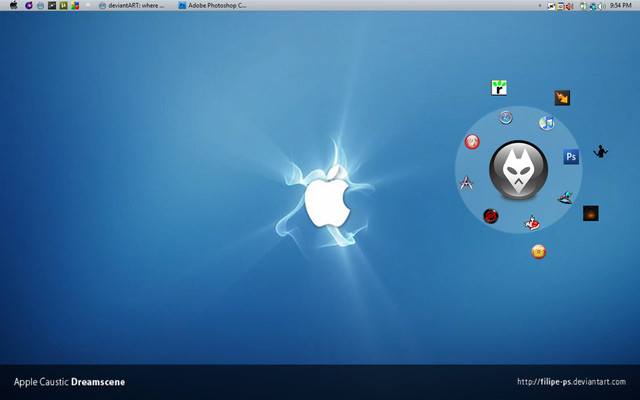The width and height of the screenshot is (640, 400).
Task: Click the 9:54 PM clock
Action: coord(620,6)
